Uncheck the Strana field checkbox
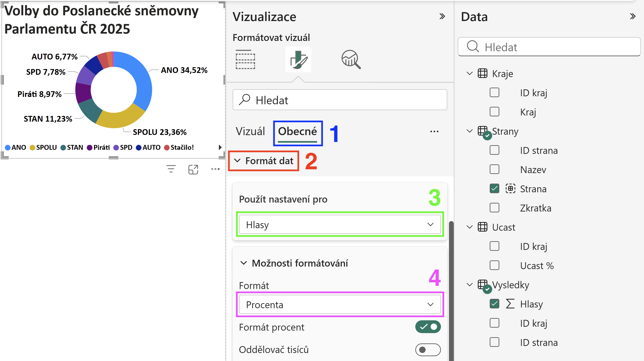The height and width of the screenshot is (361, 644). pyautogui.click(x=494, y=188)
